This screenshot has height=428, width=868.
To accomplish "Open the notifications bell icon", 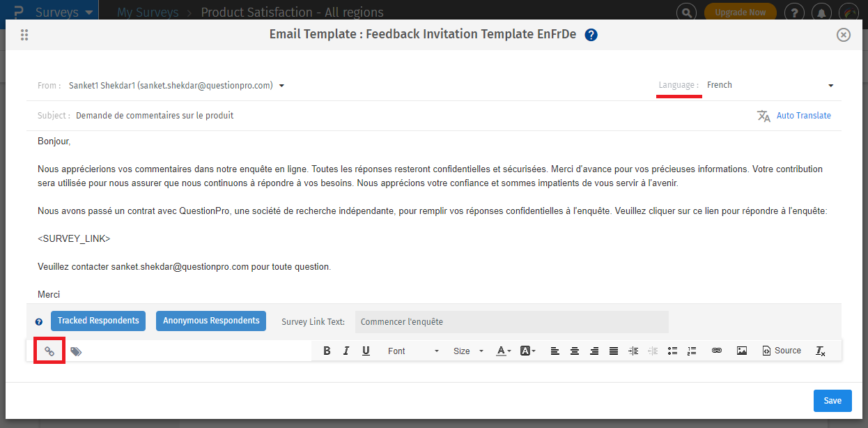I will coord(821,12).
